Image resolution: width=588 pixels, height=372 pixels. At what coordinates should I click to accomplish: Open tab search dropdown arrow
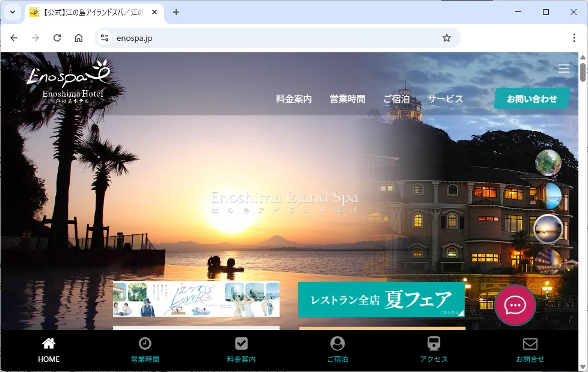tap(13, 12)
